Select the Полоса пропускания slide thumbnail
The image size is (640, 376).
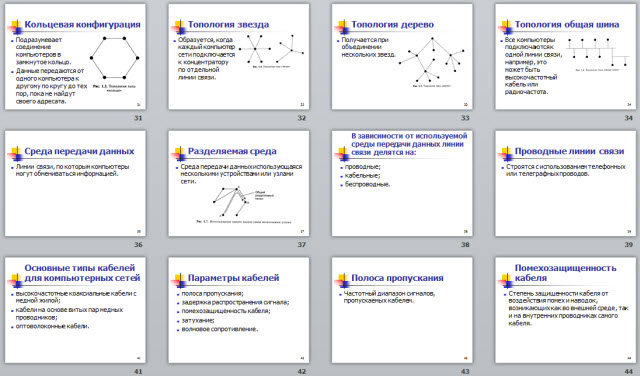402,310
